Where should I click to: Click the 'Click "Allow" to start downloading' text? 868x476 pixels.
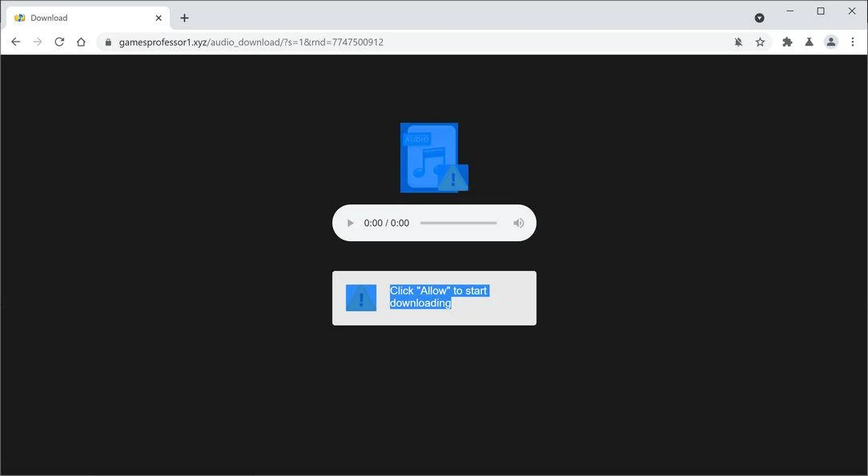[x=439, y=296]
